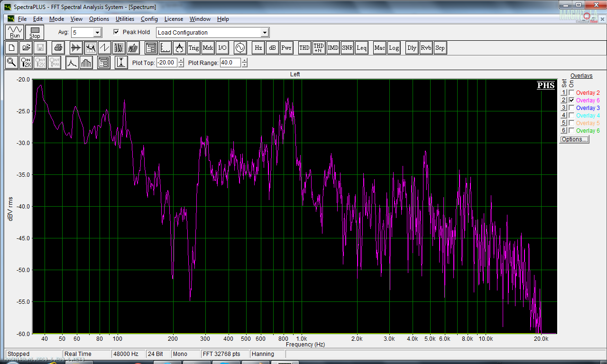The width and height of the screenshot is (607, 364).
Task: Click the Trig trigger toolbar button
Action: 193,48
